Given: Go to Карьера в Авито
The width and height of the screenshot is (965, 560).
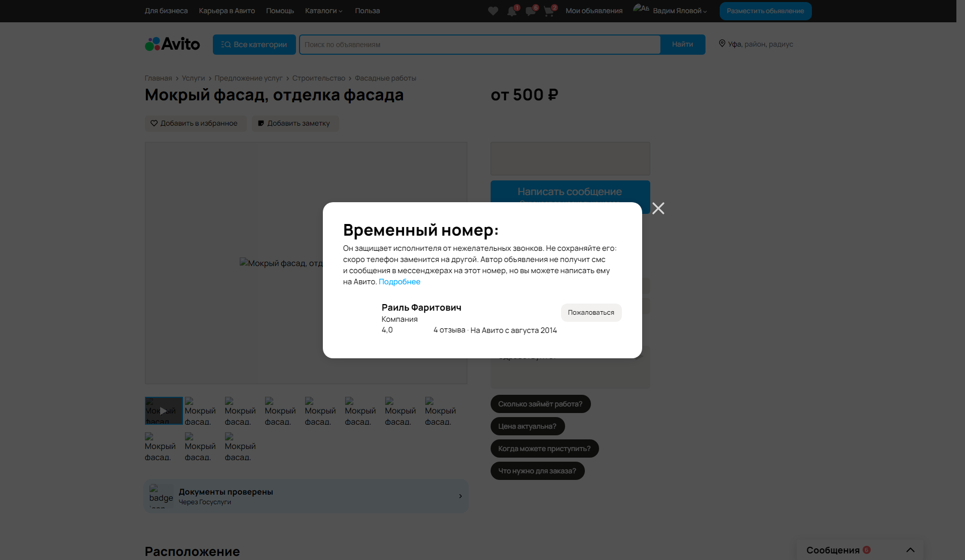Looking at the screenshot, I should coord(227,11).
